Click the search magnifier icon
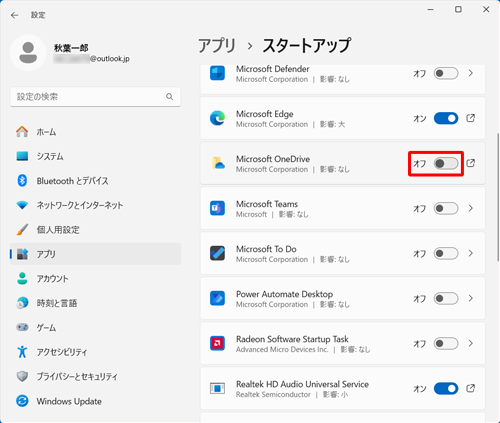The image size is (500, 423). (x=169, y=97)
